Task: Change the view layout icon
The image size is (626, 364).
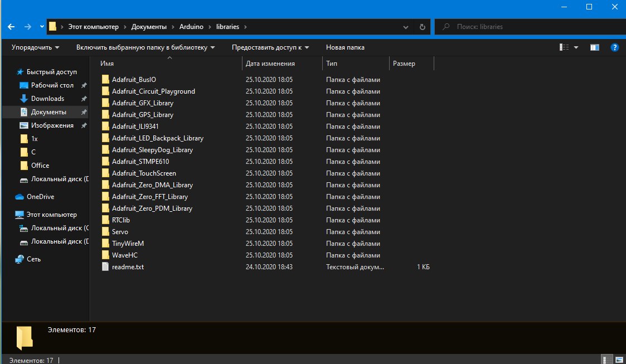Action: click(x=564, y=47)
